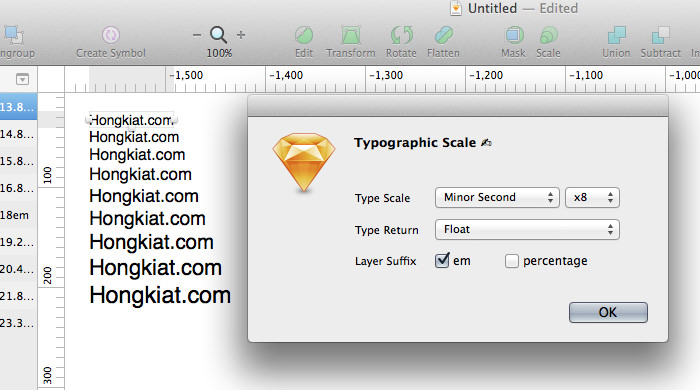The height and width of the screenshot is (390, 700).
Task: Click the 200 mark on vertical ruler
Action: 47,275
